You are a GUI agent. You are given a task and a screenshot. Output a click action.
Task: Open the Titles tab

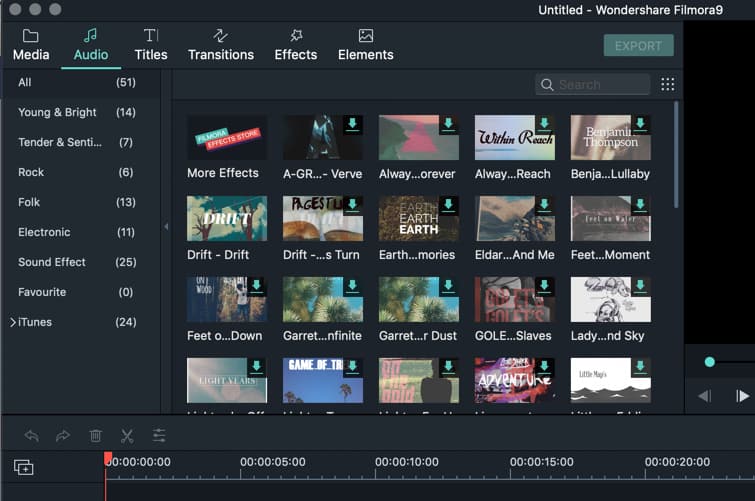(x=151, y=44)
